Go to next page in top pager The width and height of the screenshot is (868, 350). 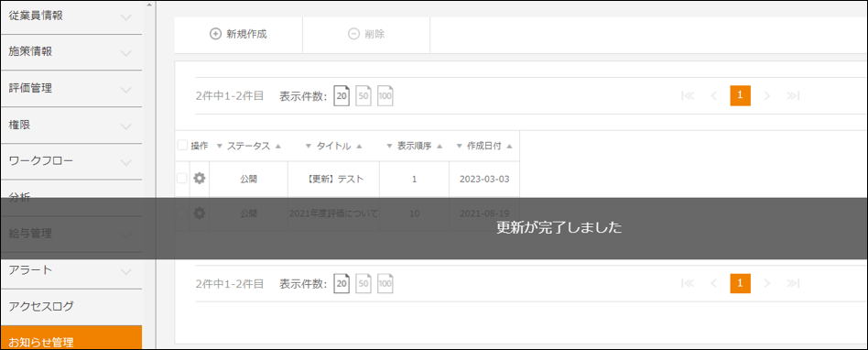766,96
